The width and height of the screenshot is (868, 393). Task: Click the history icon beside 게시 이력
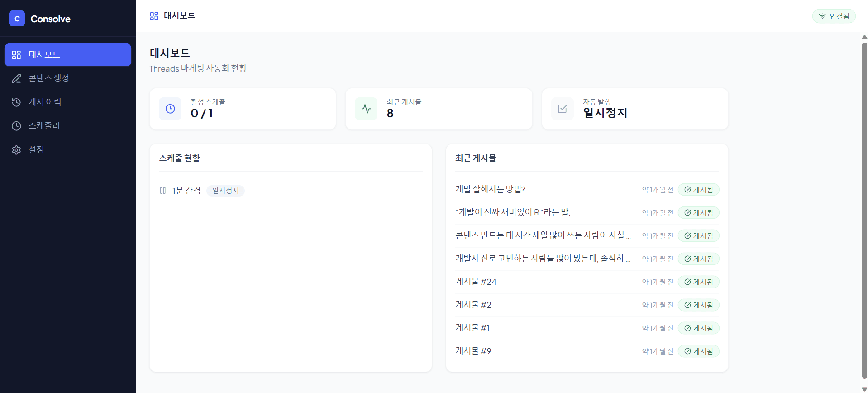click(x=16, y=102)
